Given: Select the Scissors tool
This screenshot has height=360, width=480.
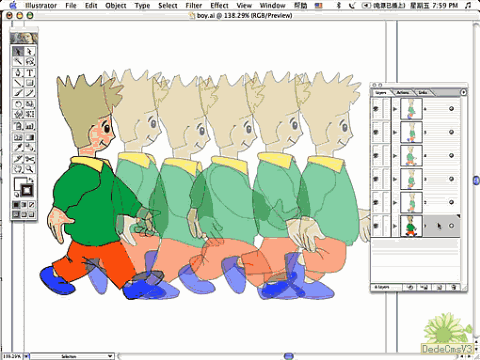Looking at the screenshot, I should (30, 159).
